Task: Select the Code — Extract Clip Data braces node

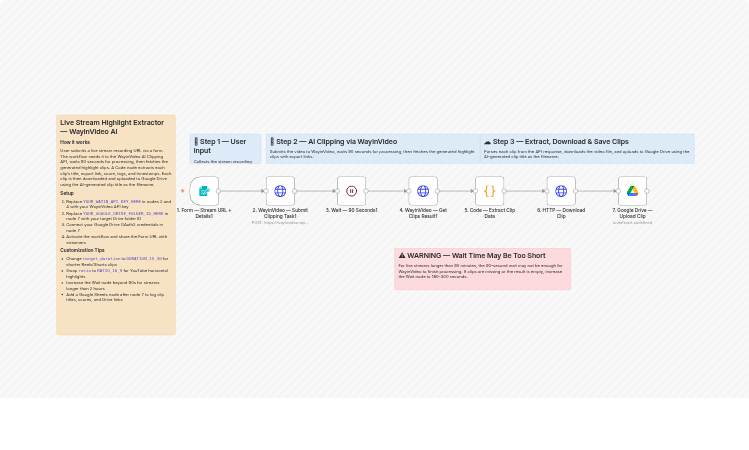Action: 489,191
